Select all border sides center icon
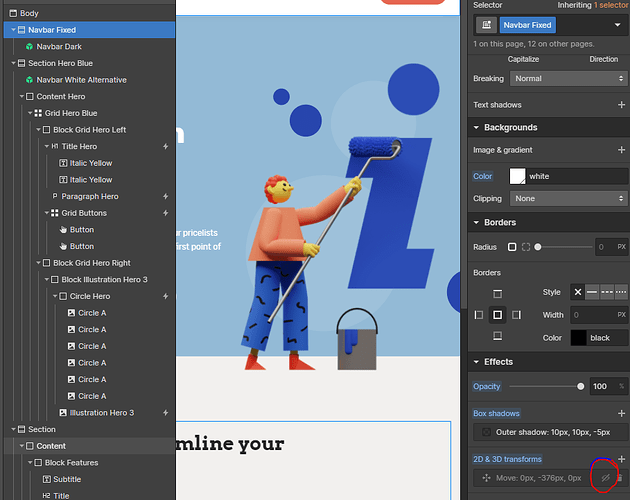 497,315
